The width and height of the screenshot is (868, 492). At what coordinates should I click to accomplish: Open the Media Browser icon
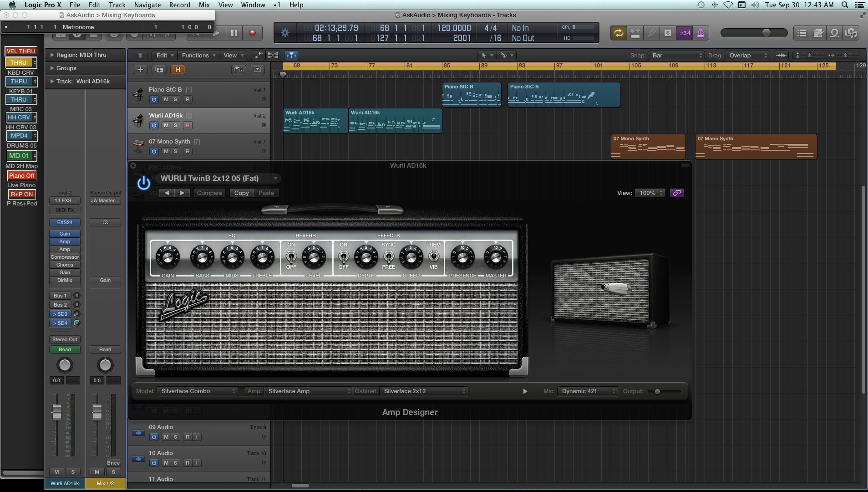point(851,33)
